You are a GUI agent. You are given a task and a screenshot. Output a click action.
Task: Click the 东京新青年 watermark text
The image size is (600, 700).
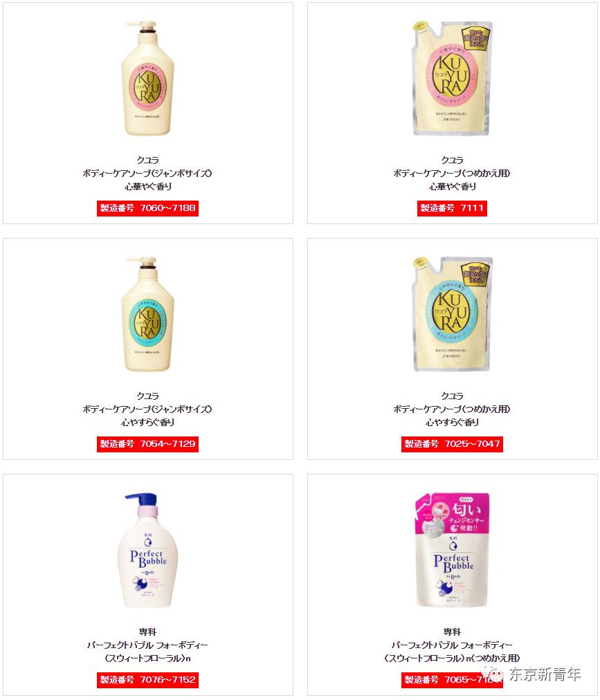click(545, 674)
